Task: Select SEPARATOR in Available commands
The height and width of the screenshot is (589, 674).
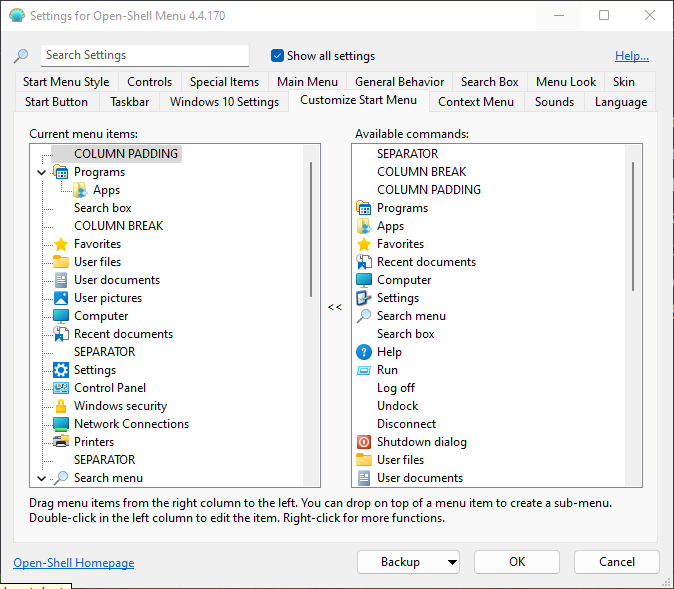Action: point(407,154)
